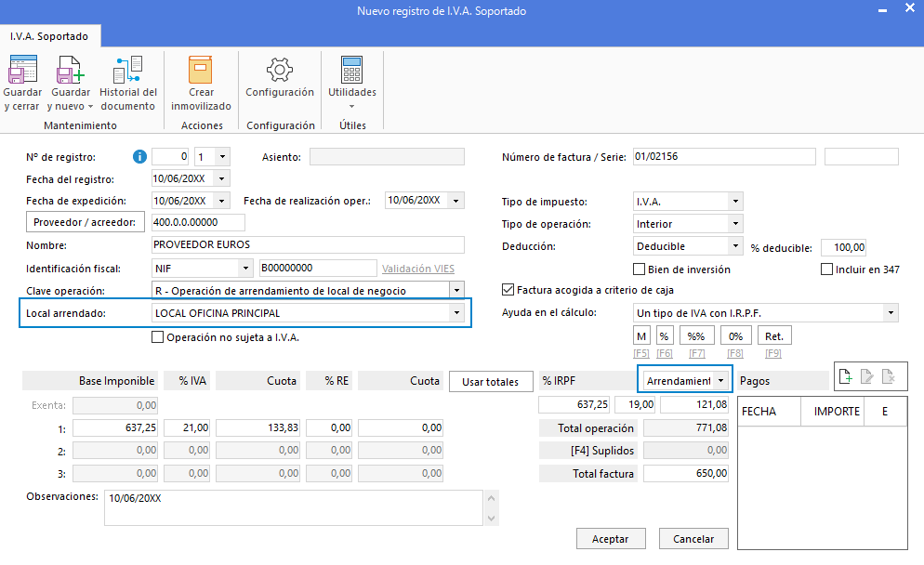Click the M calculation button
Image resolution: width=924 pixels, height=565 pixels.
pyautogui.click(x=641, y=335)
